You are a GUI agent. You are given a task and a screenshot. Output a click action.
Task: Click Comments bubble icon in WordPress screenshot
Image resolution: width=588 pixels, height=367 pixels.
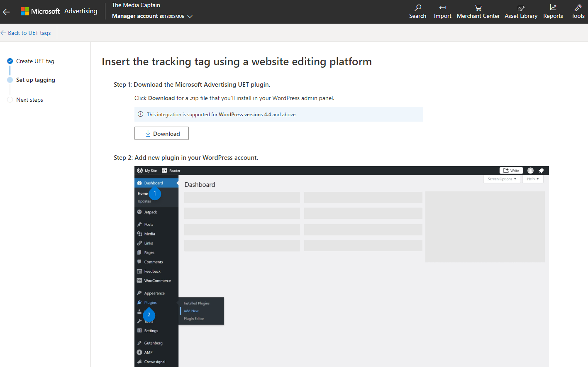click(x=139, y=262)
